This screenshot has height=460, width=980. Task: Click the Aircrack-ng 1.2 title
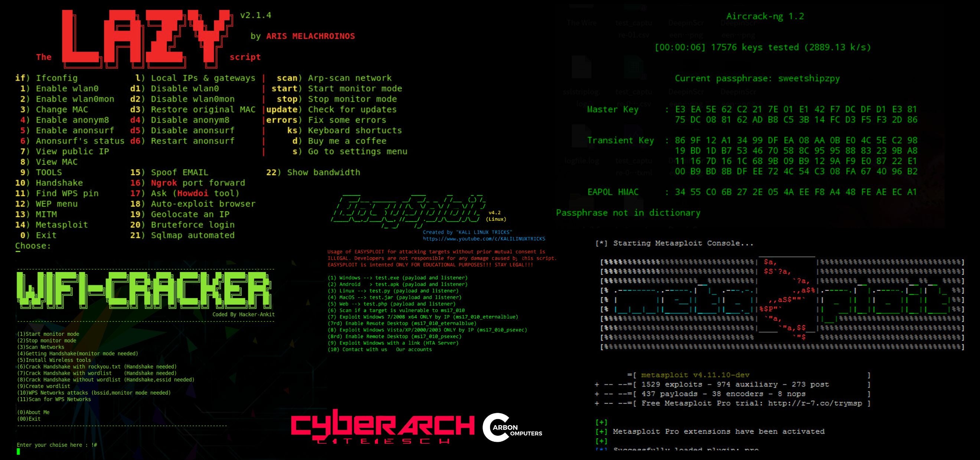tap(765, 16)
